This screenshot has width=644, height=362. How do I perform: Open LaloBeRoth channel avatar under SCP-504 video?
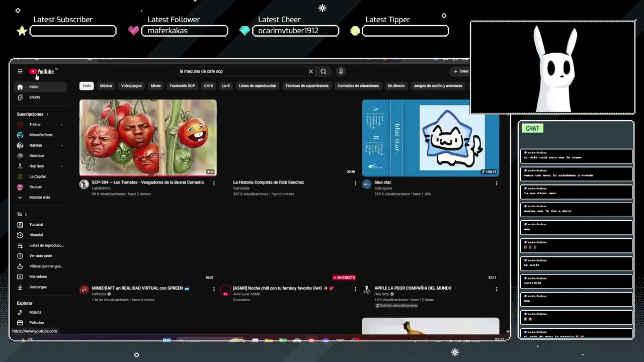pos(84,185)
